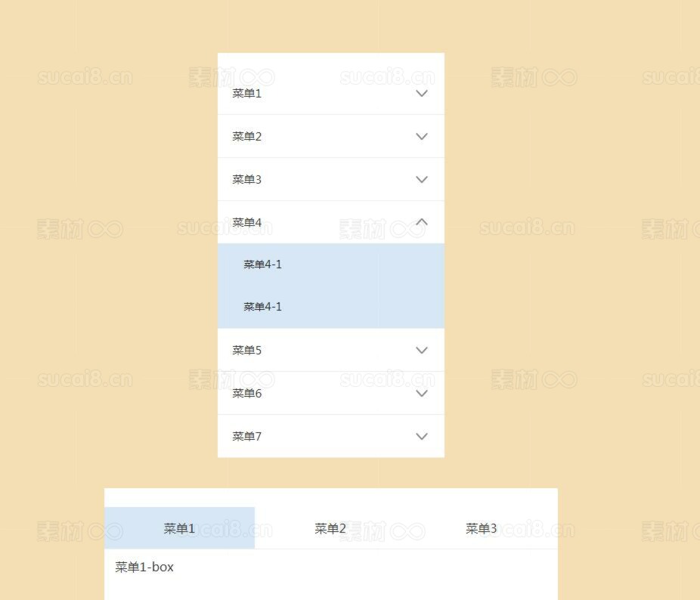Click the down chevron beside 菜单5

coord(422,351)
